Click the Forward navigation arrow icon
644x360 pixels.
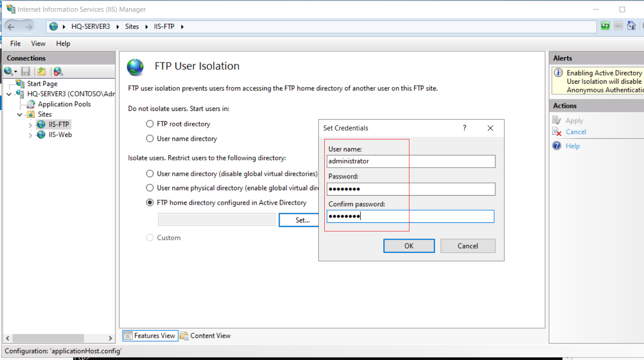29,27
